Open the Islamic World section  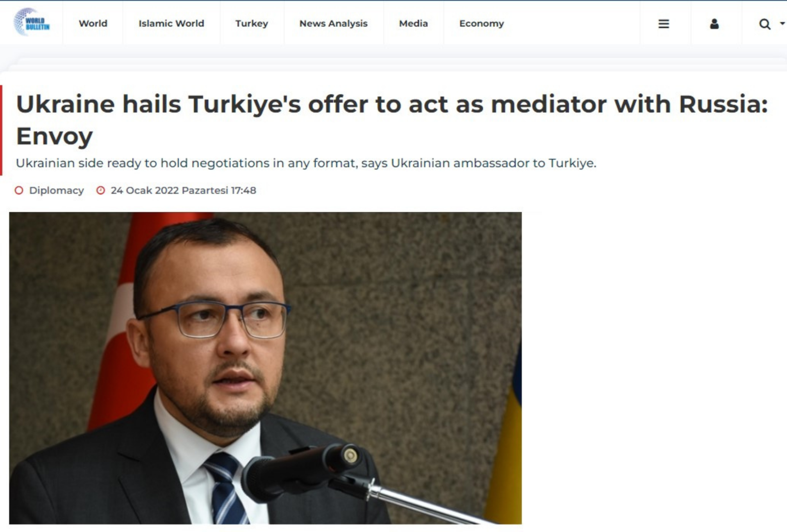coord(171,23)
